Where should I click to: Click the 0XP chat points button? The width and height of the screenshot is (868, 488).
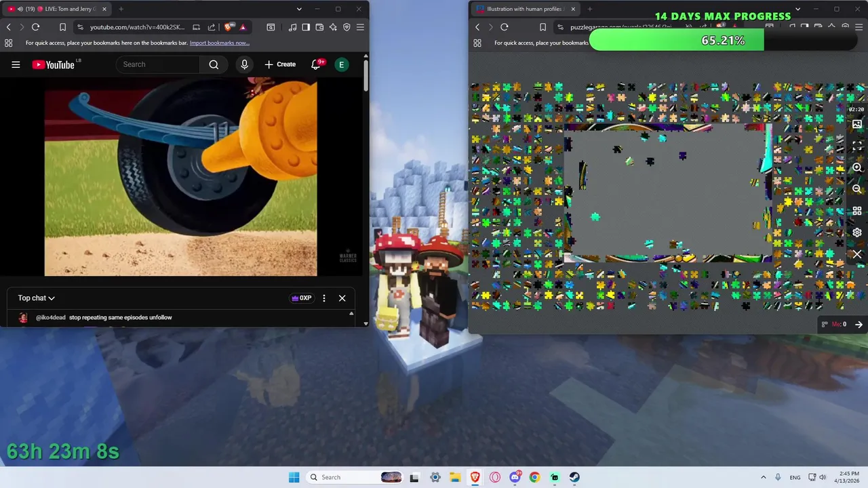pos(301,298)
